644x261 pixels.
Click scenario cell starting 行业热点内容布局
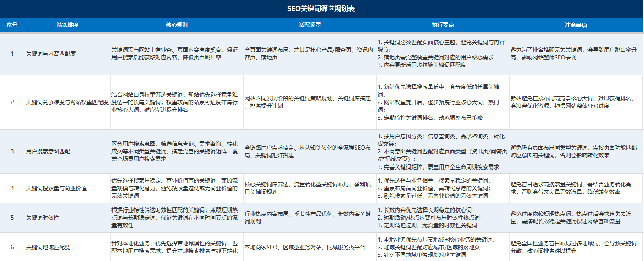(310, 218)
